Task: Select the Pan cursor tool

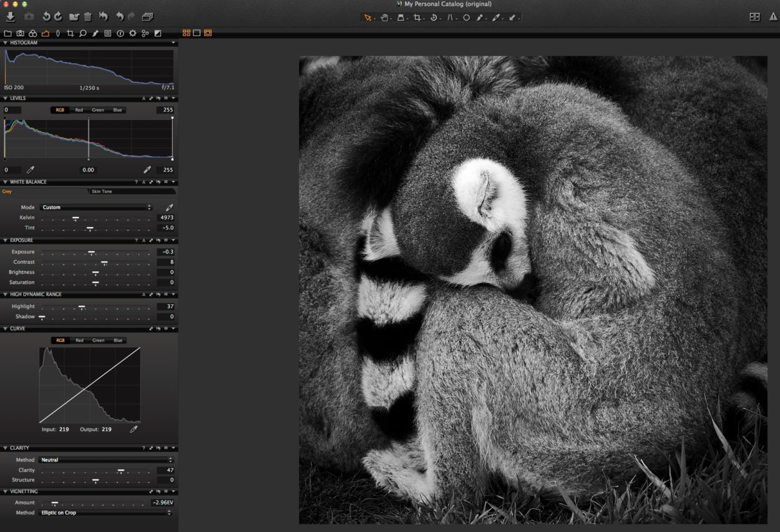Action: [x=384, y=18]
